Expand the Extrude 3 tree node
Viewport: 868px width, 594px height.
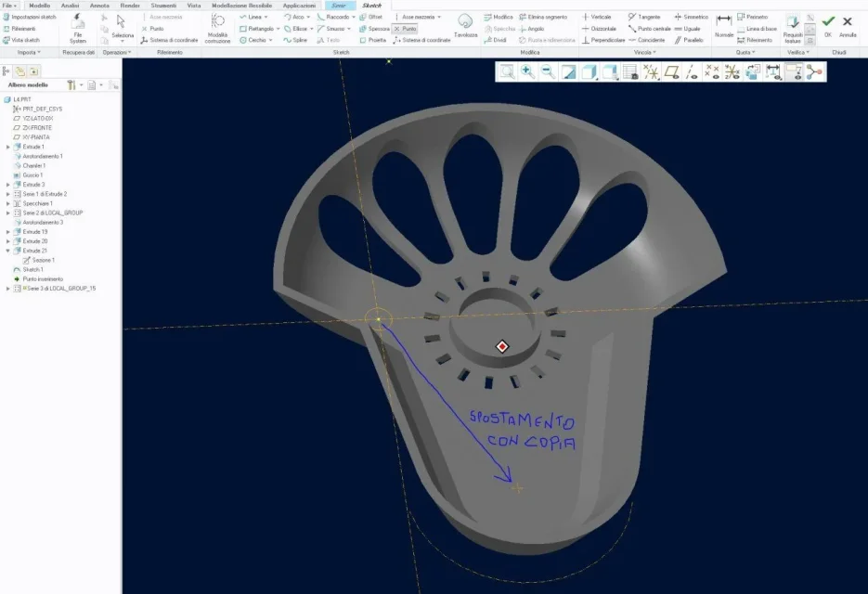(x=7, y=185)
